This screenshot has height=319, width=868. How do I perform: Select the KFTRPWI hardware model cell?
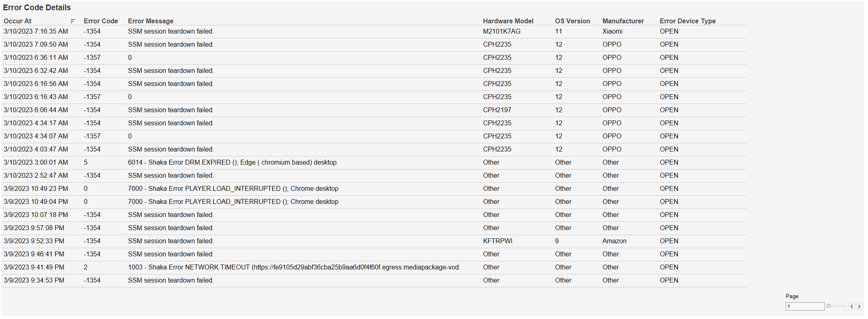[x=497, y=241]
